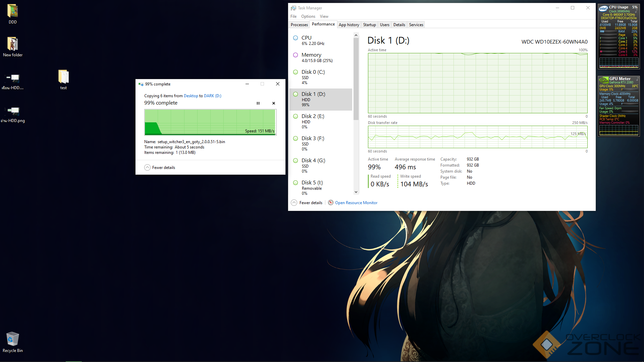Click the copy speed progress graph
Screen dimensions: 644x362
(210, 122)
